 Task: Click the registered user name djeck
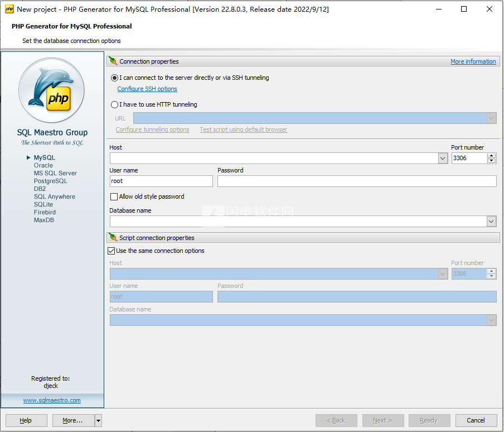[51, 386]
